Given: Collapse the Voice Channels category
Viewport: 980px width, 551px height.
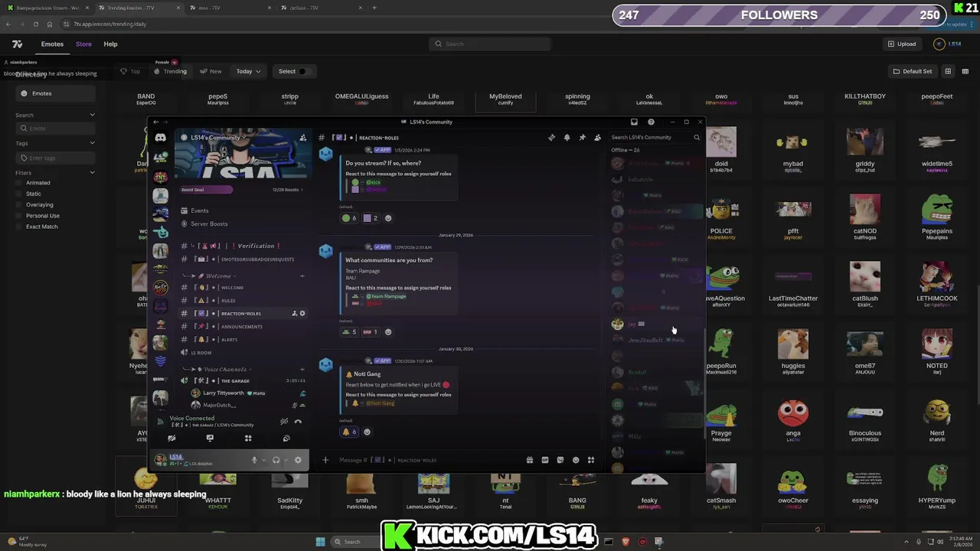Looking at the screenshot, I should point(219,369).
